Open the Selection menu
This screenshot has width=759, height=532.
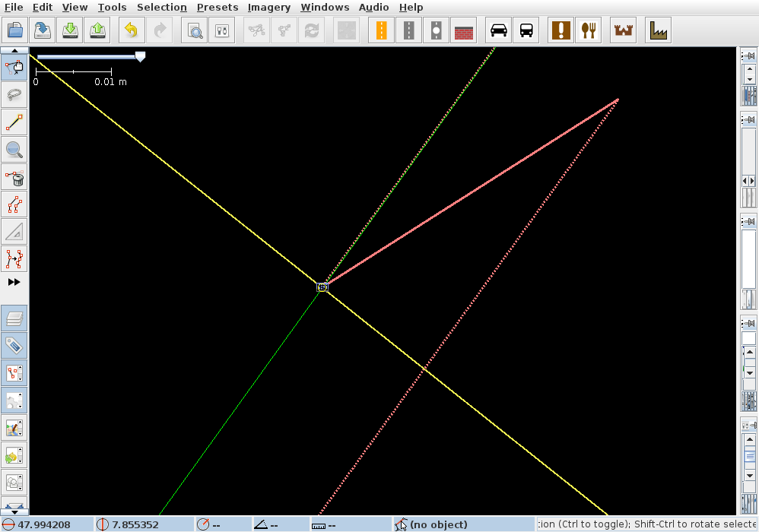(x=162, y=8)
